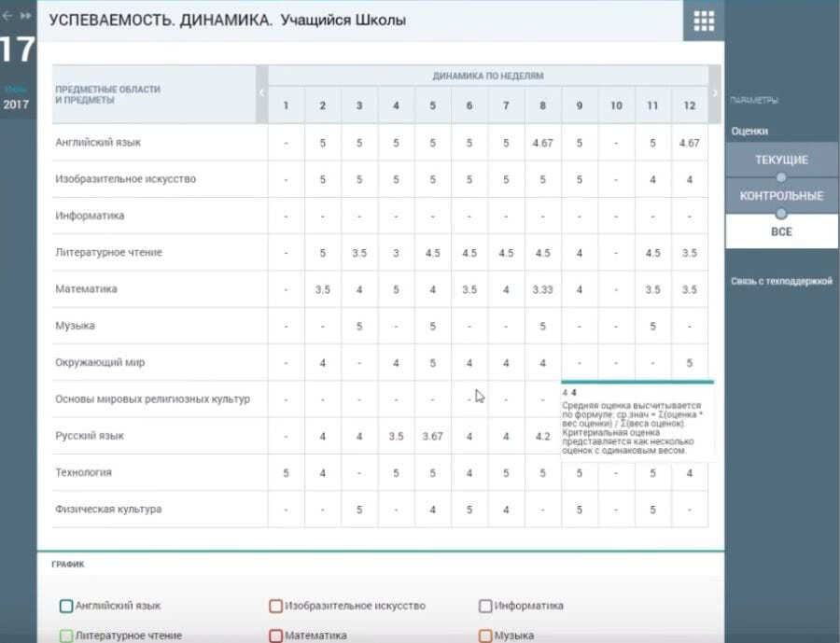The image size is (840, 643).
Task: Check the Изобразительное искусство graph checkbox
Action: pos(275,606)
